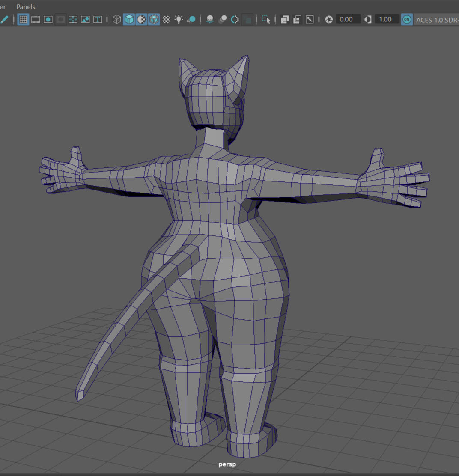This screenshot has height=476, width=459.
Task: Click the gamma reset icon
Action: click(x=368, y=19)
